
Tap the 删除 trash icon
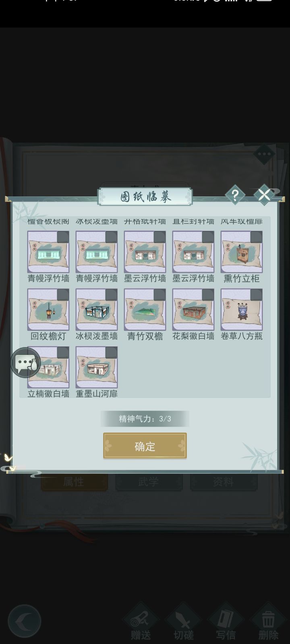(268, 622)
